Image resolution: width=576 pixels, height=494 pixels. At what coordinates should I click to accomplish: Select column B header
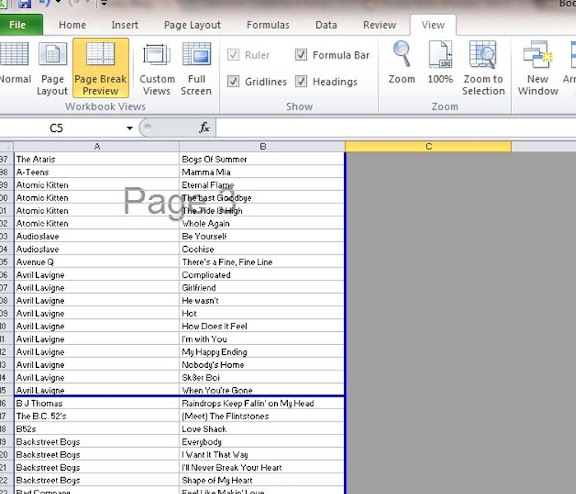(x=263, y=147)
